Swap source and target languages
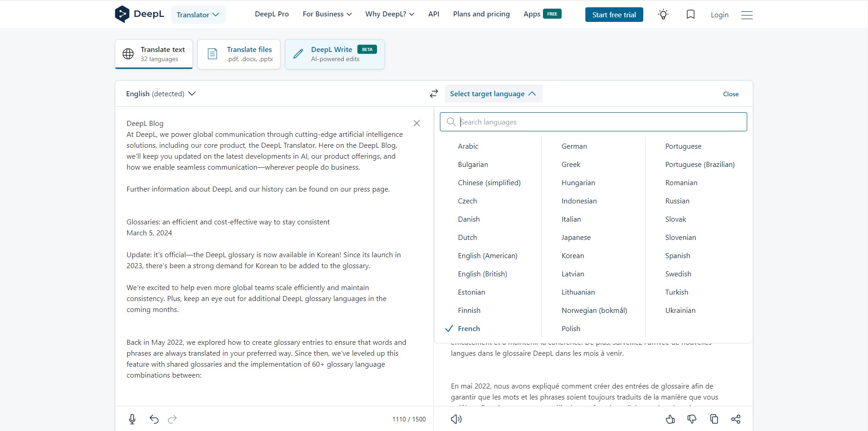 [434, 93]
